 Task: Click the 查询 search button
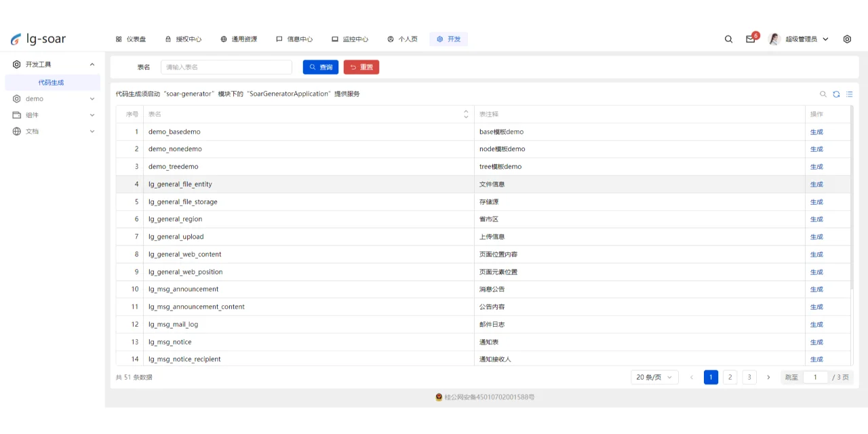click(x=320, y=67)
